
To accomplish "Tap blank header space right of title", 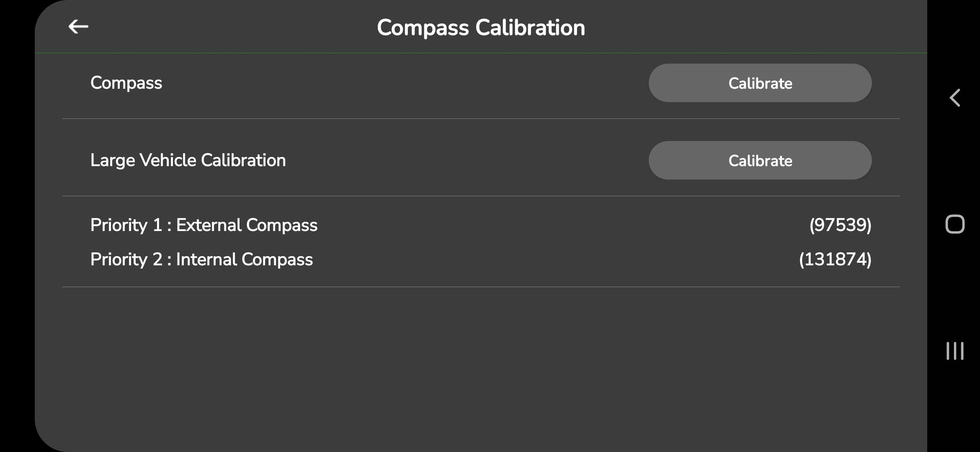I will pyautogui.click(x=754, y=28).
